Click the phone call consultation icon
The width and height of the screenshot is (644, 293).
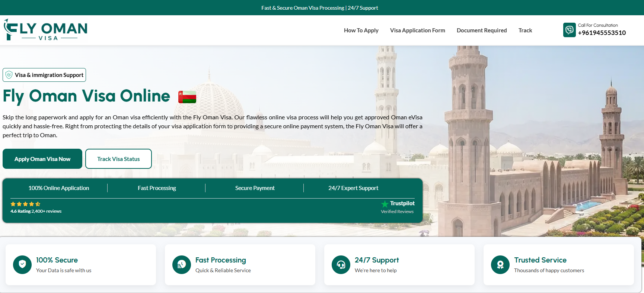(569, 30)
